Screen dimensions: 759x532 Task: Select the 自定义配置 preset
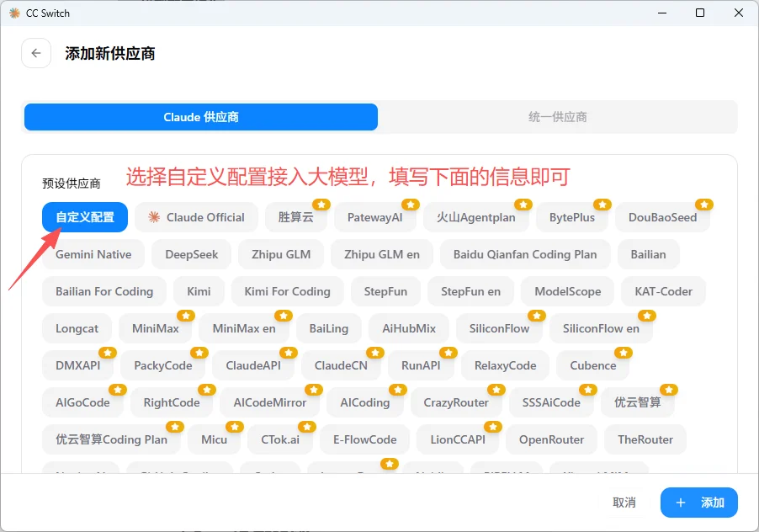click(x=85, y=217)
